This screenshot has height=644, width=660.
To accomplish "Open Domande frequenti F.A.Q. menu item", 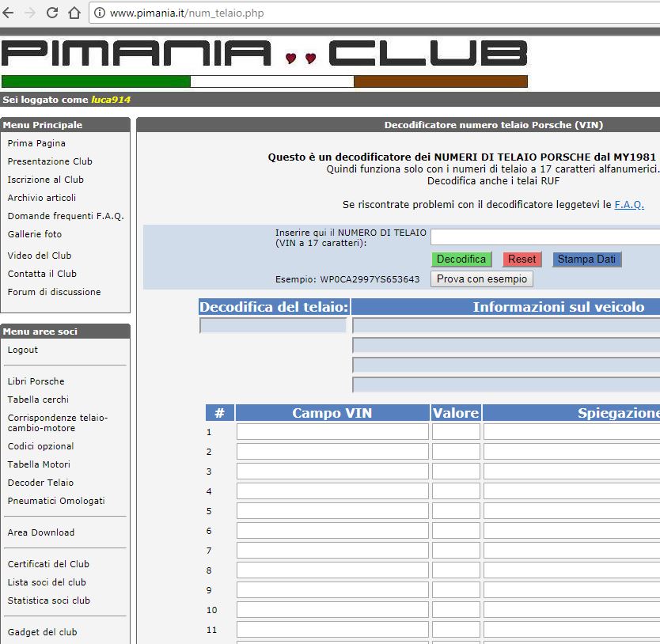I will (66, 216).
